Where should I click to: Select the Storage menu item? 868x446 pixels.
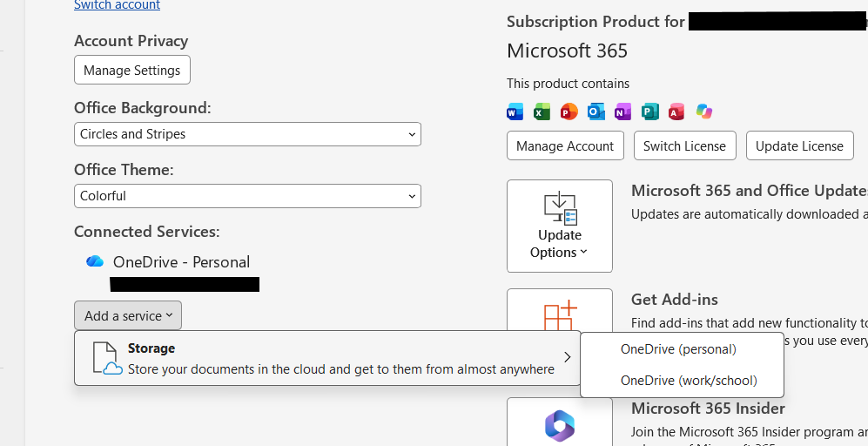327,358
